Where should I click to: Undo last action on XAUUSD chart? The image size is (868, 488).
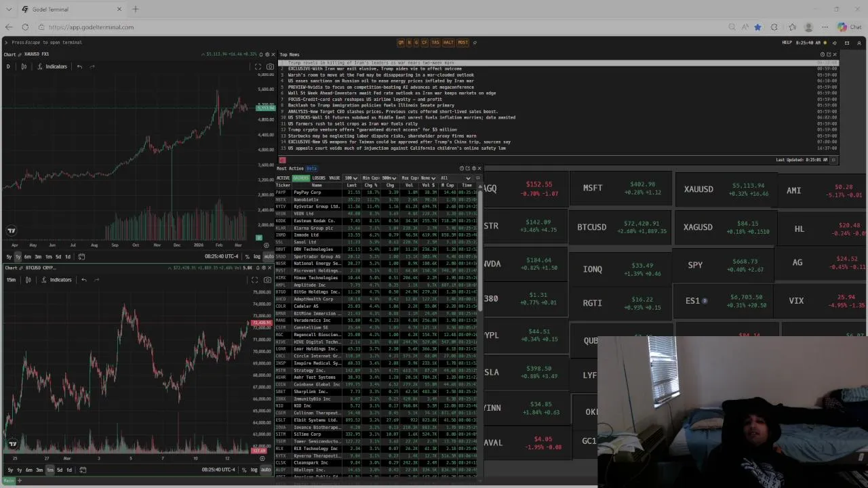pyautogui.click(x=79, y=66)
